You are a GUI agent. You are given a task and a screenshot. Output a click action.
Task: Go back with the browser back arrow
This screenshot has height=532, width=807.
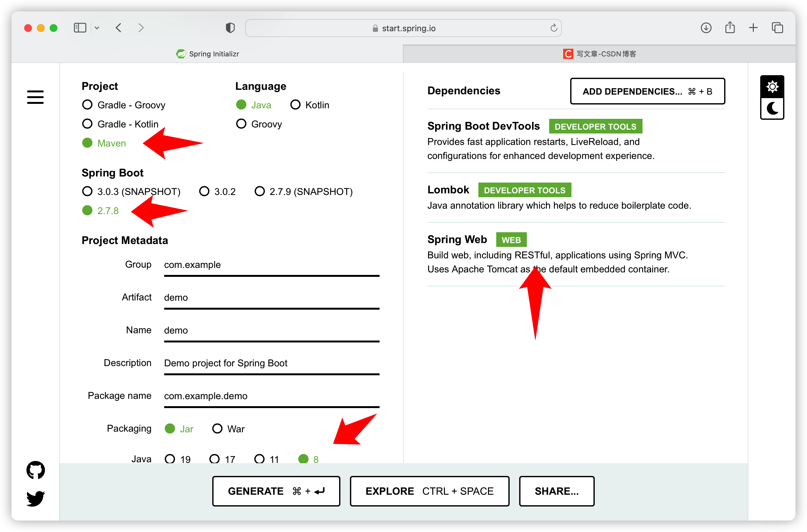(119, 28)
